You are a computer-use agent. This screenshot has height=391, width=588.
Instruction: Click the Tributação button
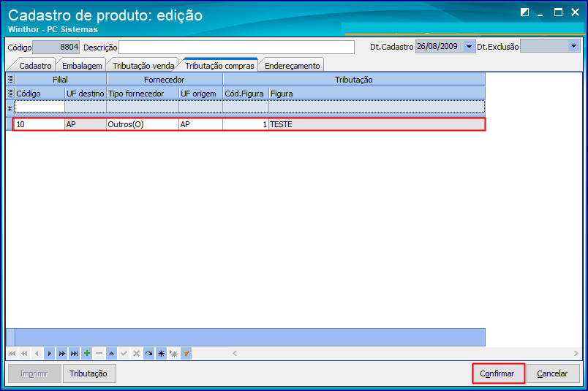pyautogui.click(x=89, y=373)
